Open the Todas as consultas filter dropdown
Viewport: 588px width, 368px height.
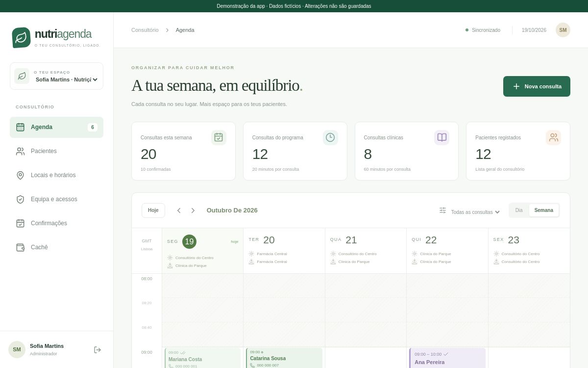coord(475,212)
